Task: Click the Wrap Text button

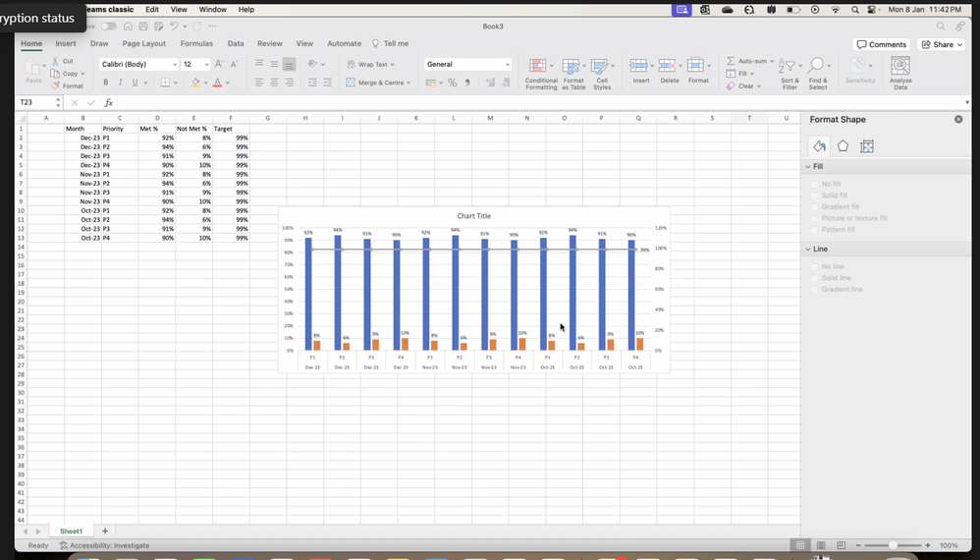Action: pyautogui.click(x=370, y=65)
